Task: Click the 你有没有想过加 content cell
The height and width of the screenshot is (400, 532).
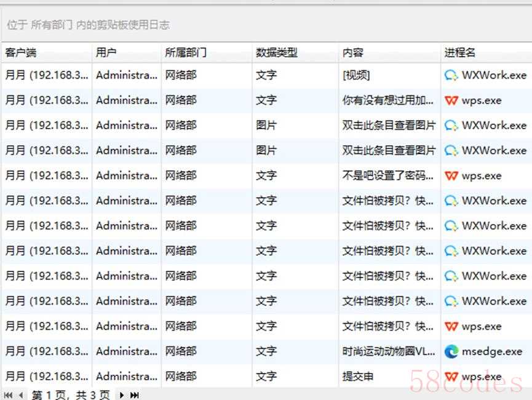Action: click(x=387, y=100)
